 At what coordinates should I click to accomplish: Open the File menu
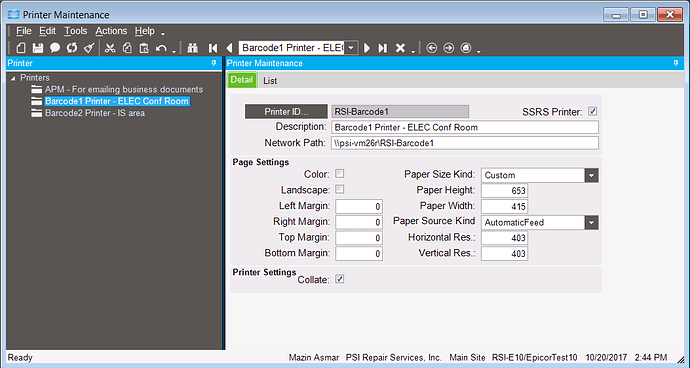[24, 31]
